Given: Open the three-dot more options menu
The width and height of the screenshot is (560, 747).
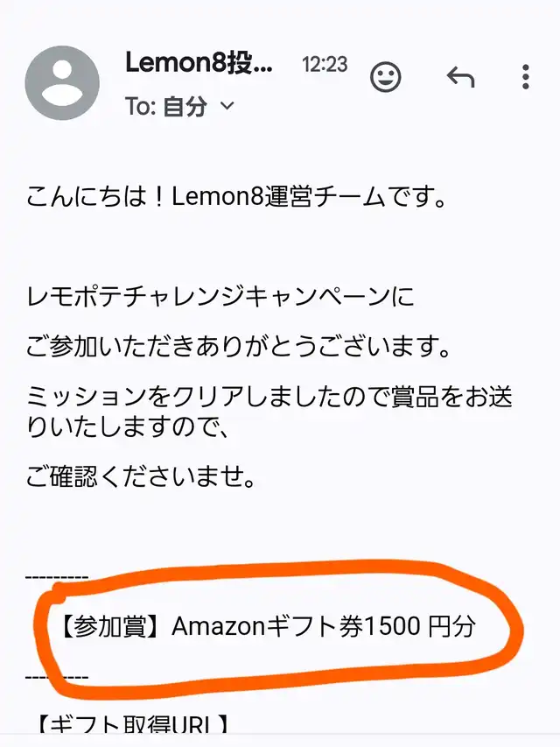Looking at the screenshot, I should (525, 77).
